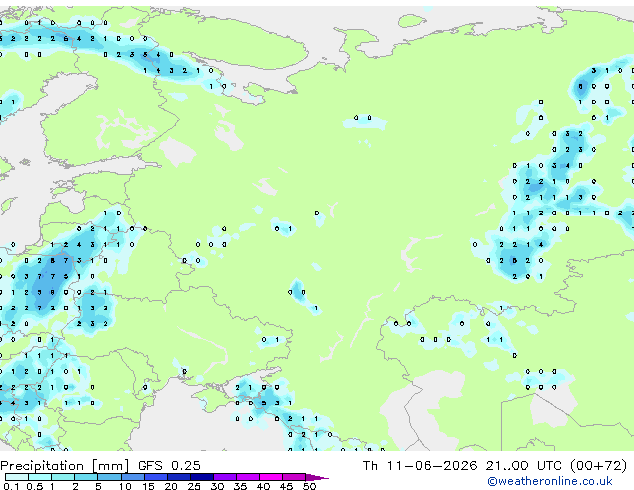The height and width of the screenshot is (490, 634).
Task: Click the 'Precipitation' title word
Action: (x=42, y=466)
